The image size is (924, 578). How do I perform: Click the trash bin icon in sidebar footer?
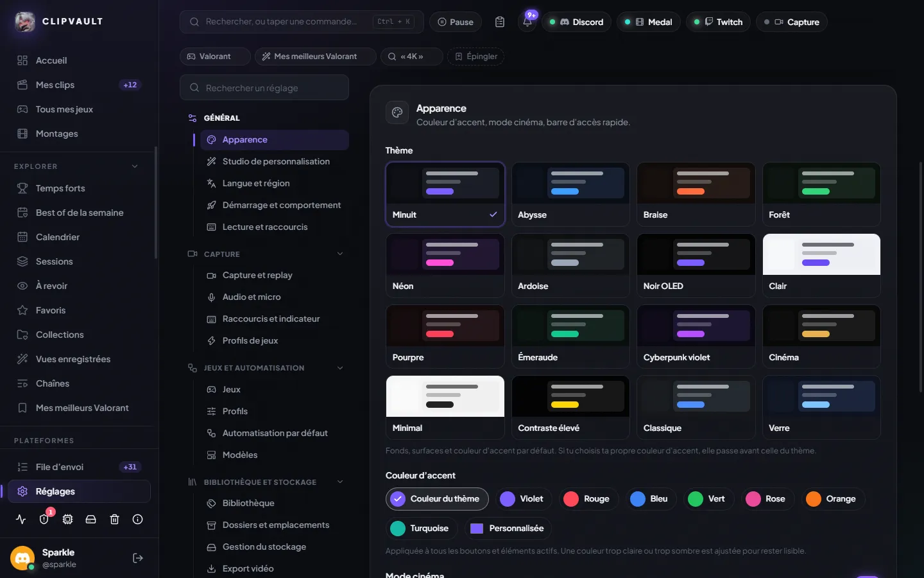114,520
